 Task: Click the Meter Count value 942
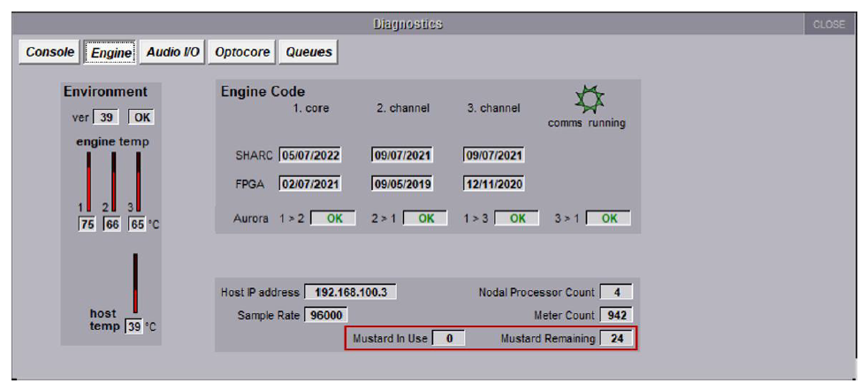tap(616, 315)
